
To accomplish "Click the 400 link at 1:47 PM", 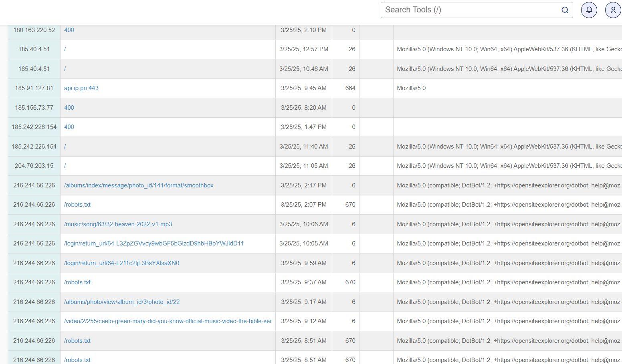I will [x=69, y=127].
